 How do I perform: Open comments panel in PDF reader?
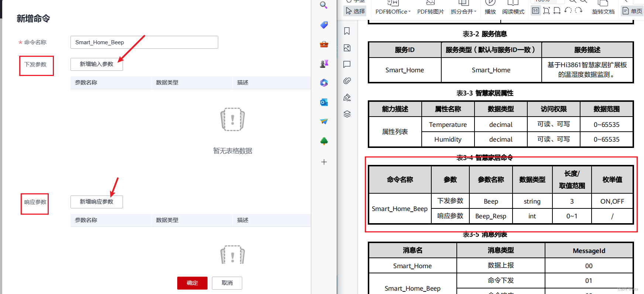(x=347, y=64)
